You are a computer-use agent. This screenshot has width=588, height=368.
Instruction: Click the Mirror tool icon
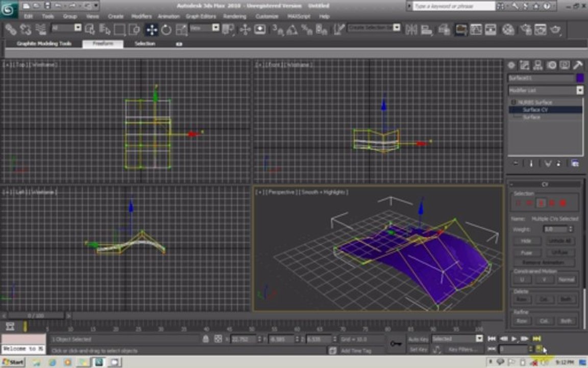[411, 29]
